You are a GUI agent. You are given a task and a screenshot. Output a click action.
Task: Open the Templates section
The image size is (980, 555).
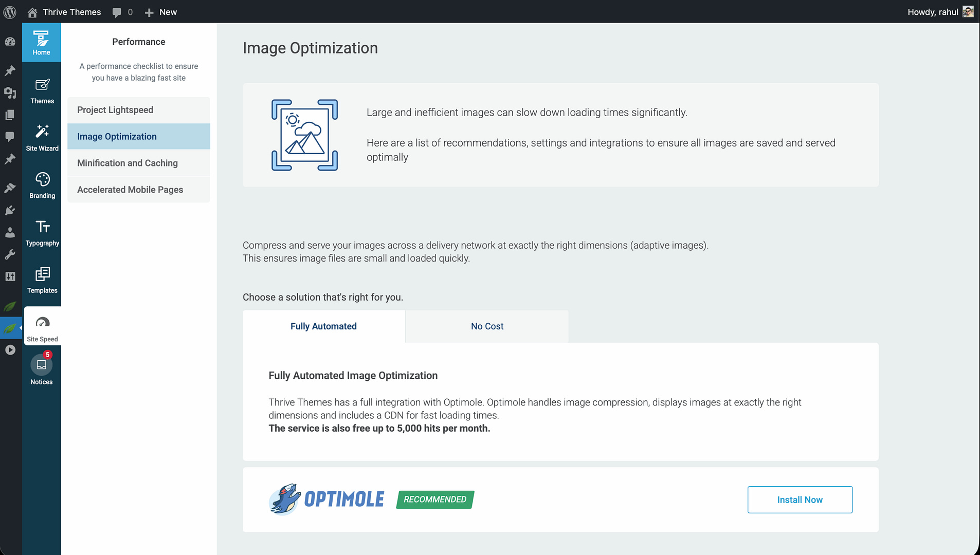[x=42, y=280]
